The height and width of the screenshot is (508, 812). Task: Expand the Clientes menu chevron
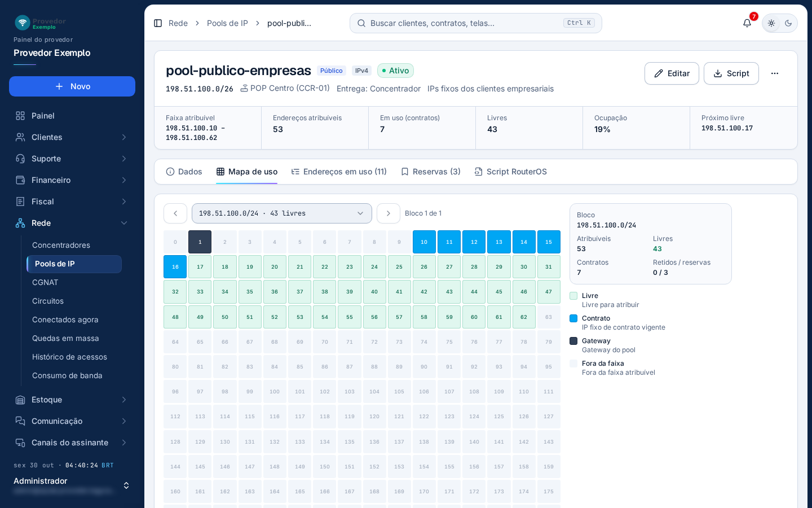(124, 137)
